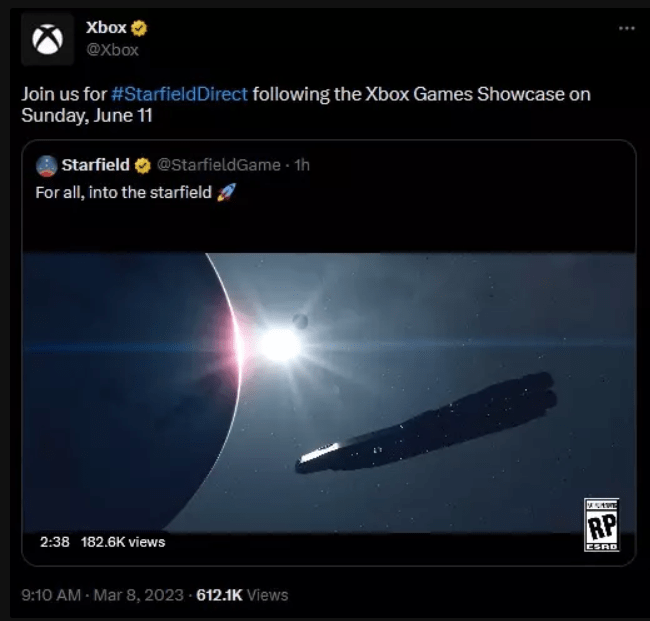Click the 182.6K views video counter

pos(123,542)
